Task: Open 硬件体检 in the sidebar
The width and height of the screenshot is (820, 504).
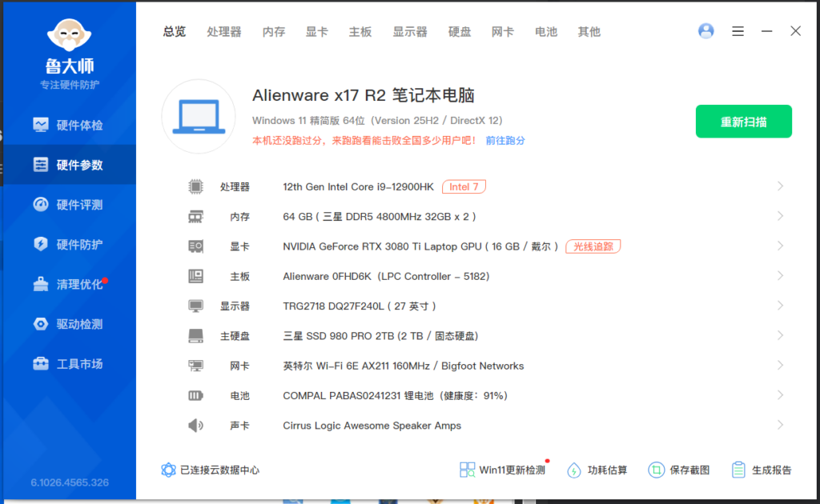Action: click(x=69, y=125)
